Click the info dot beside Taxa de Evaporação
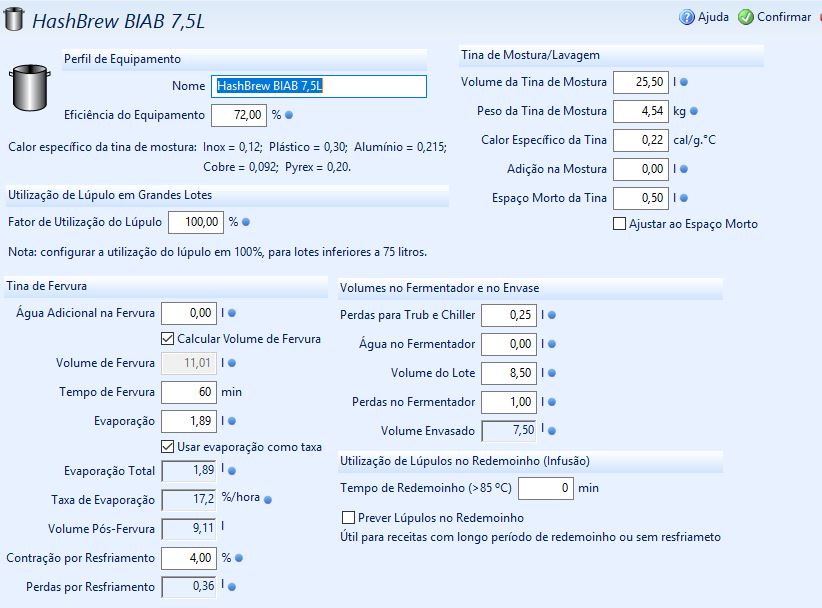822x608 pixels. click(268, 500)
